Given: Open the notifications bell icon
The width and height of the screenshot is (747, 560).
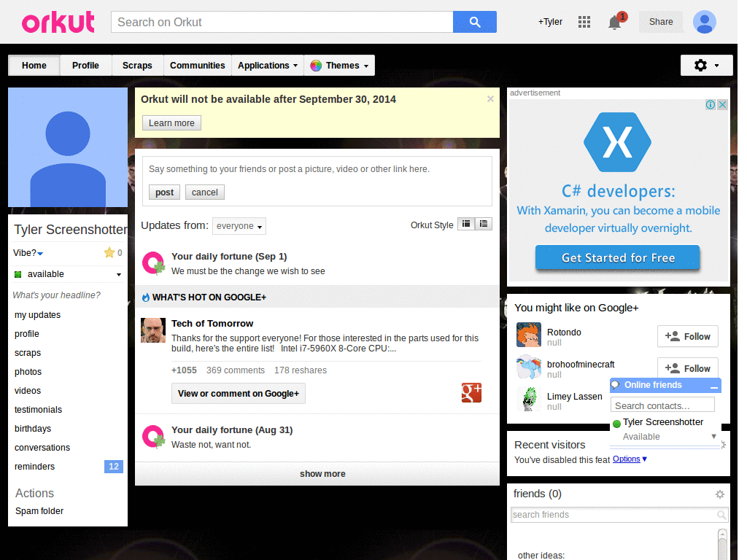Looking at the screenshot, I should [x=615, y=22].
